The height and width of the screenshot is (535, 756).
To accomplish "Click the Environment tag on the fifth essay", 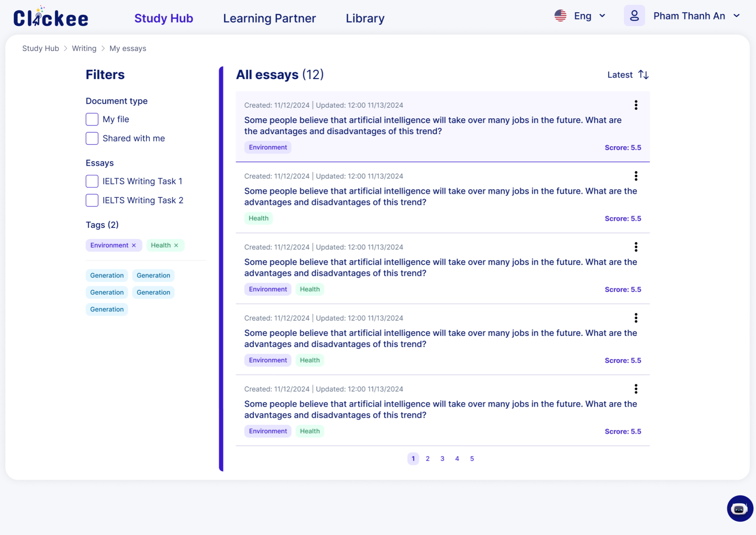I will tap(268, 431).
